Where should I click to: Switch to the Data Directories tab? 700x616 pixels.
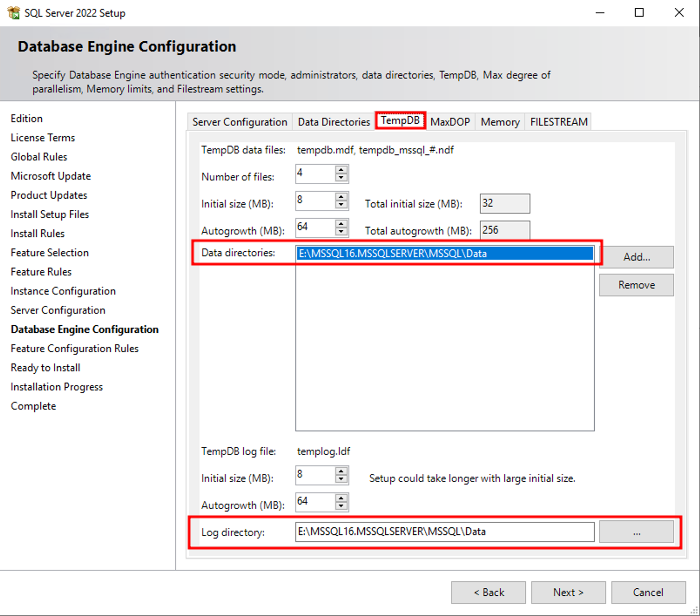pyautogui.click(x=334, y=122)
